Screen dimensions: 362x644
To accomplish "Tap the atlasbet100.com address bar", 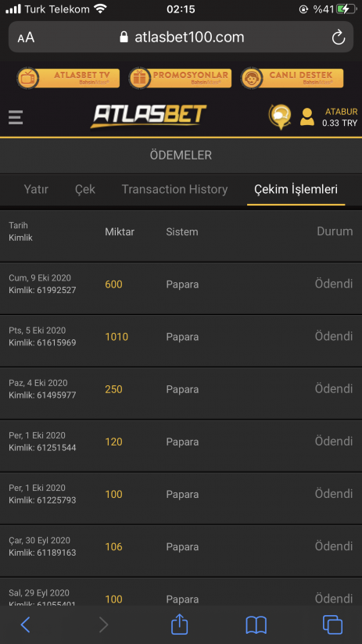I will [181, 38].
